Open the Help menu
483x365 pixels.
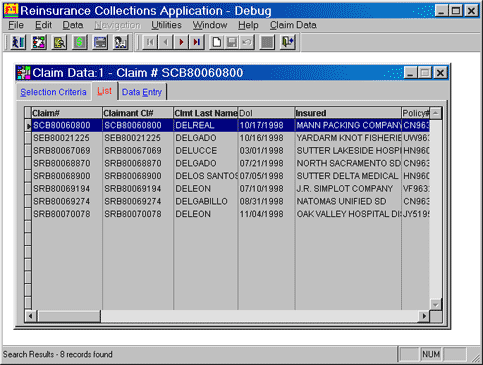click(248, 25)
